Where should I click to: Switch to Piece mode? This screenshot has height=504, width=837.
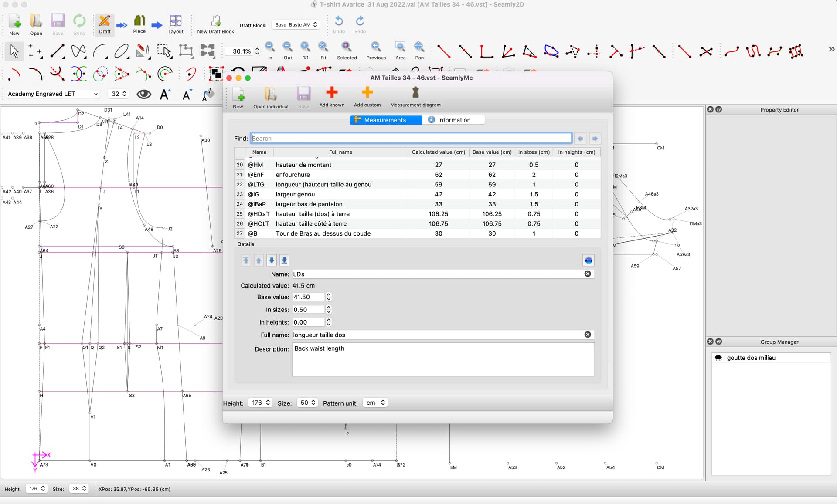click(x=139, y=22)
